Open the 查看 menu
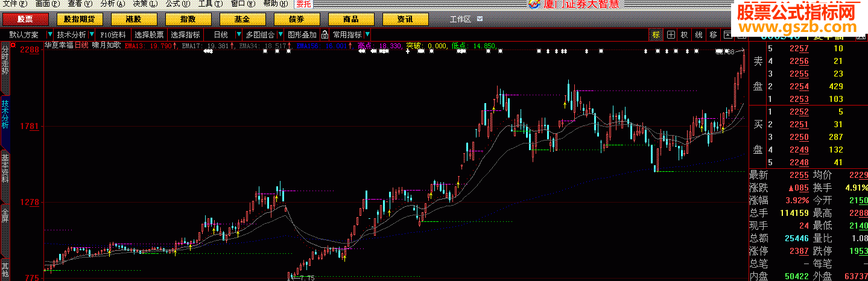 [x=80, y=4]
